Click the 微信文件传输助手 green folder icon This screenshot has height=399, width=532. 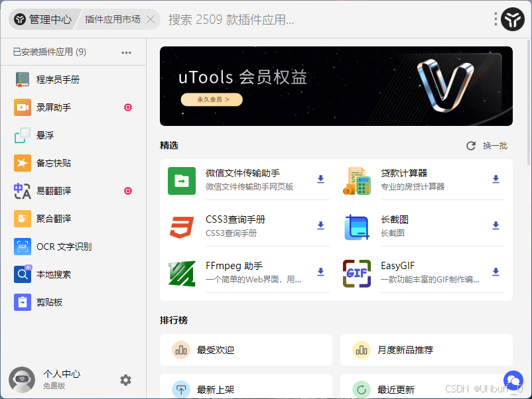coord(182,181)
